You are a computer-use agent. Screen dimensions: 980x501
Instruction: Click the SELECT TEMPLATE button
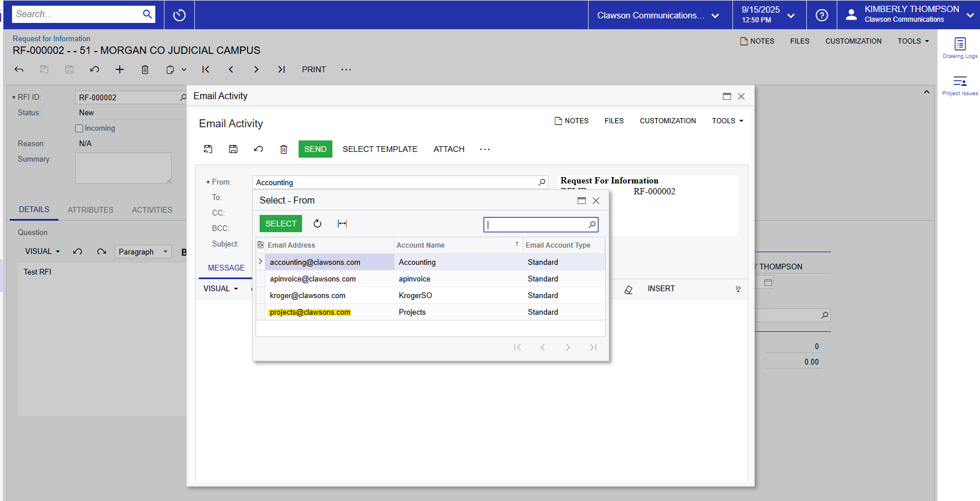click(380, 149)
